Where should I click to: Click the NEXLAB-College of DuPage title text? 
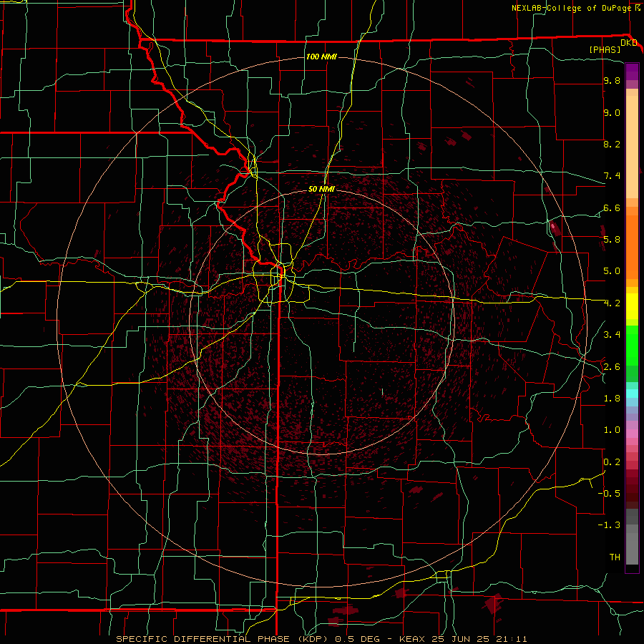571,8
